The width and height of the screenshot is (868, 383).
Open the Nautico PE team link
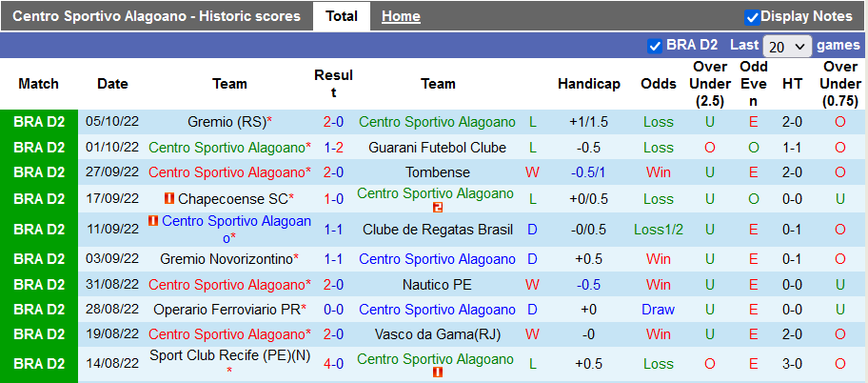[x=437, y=284]
